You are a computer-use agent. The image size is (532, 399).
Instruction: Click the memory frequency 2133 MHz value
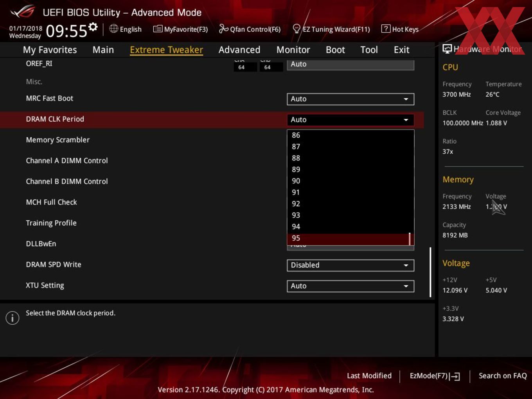[457, 207]
